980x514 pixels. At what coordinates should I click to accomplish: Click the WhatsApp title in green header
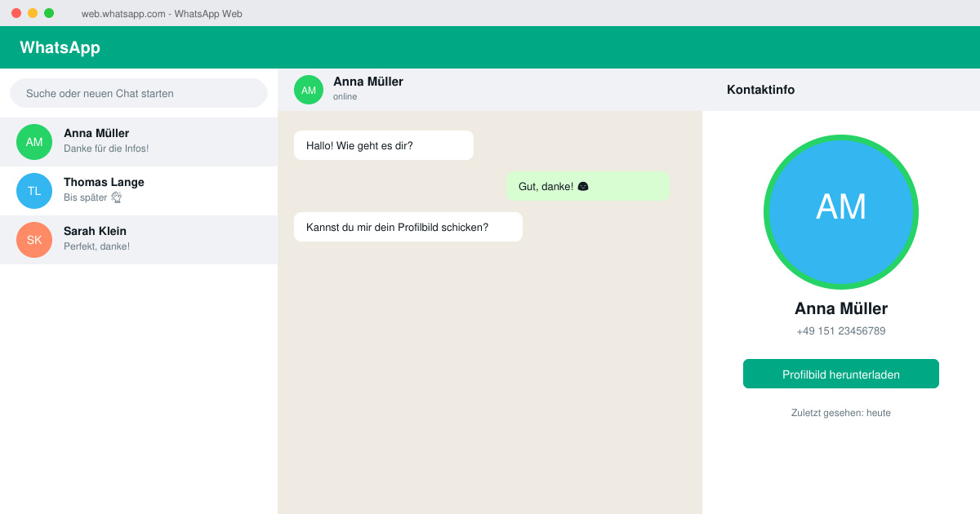coord(60,47)
